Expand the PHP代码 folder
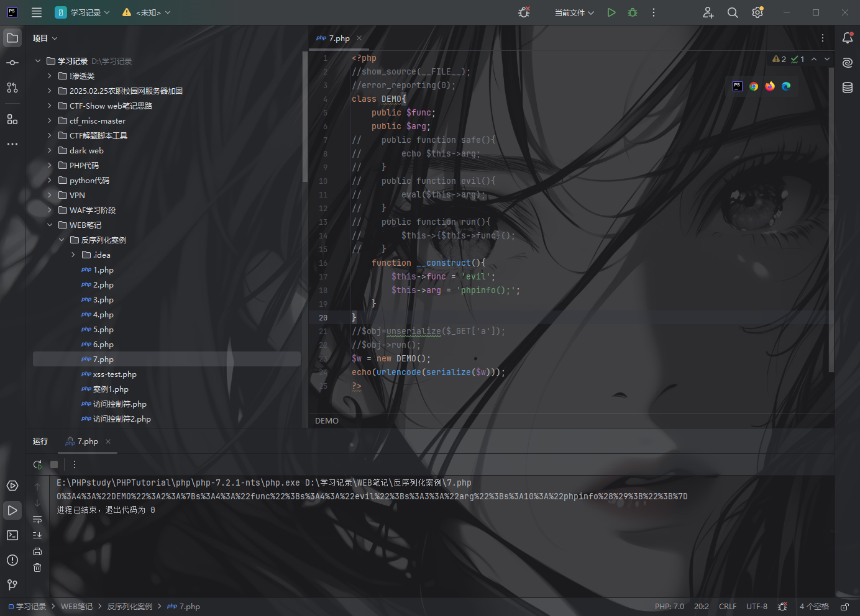Screen dimensions: 860x616 coord(50,165)
